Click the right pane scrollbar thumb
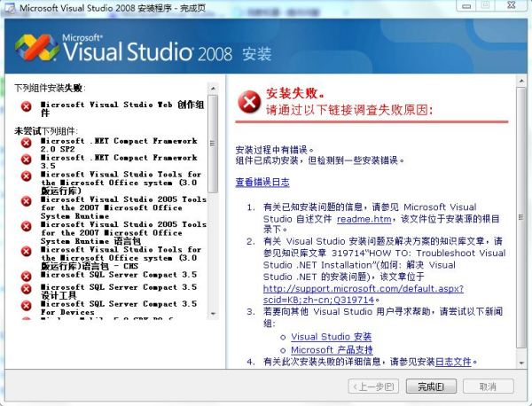The width and height of the screenshot is (532, 406). (521, 217)
